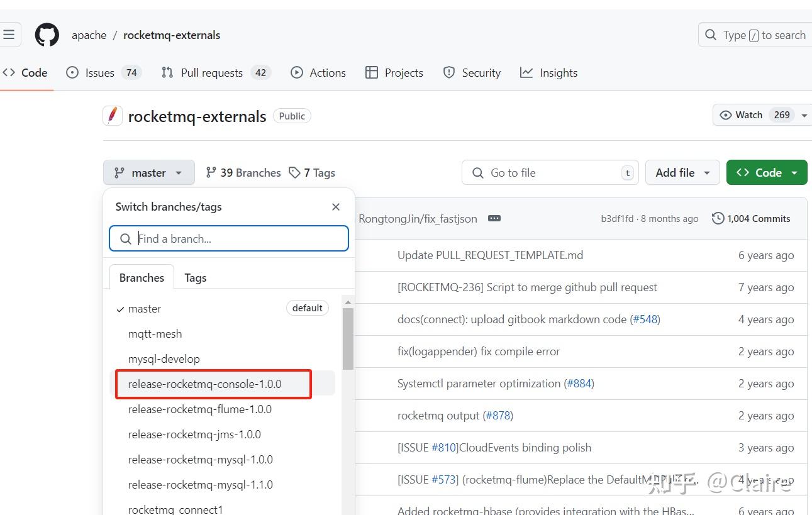This screenshot has width=812, height=515.
Task: Expand the Watch count dropdown caret
Action: pyautogui.click(x=803, y=115)
